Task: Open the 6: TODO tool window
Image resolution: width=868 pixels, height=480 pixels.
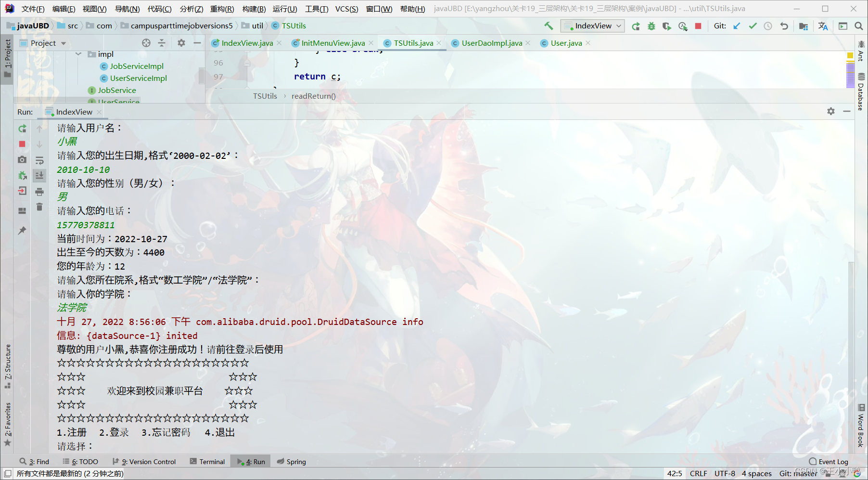Action: point(80,461)
